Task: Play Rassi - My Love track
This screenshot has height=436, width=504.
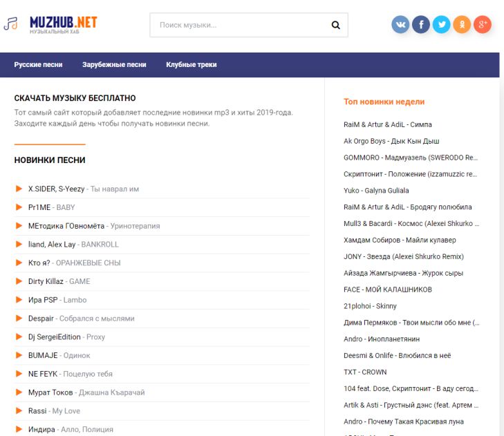Action: click(19, 410)
